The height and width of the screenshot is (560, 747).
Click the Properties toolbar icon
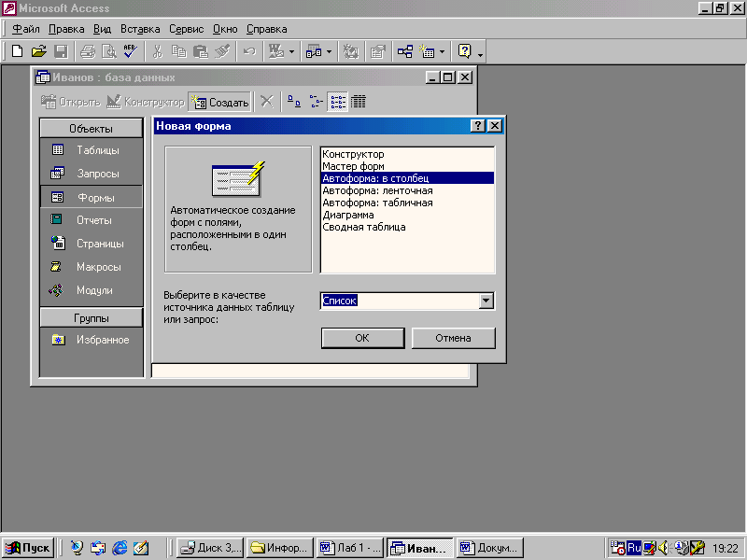pyautogui.click(x=378, y=51)
